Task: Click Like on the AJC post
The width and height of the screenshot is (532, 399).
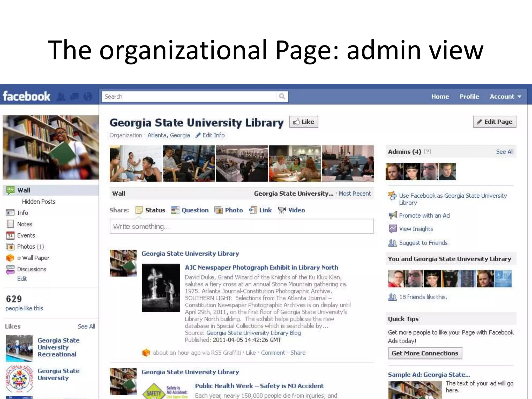Action: pos(251,353)
